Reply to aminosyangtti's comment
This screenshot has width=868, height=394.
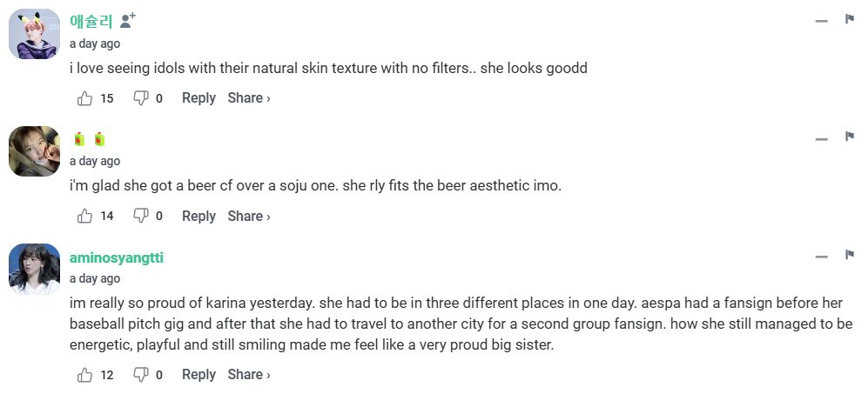coord(198,375)
